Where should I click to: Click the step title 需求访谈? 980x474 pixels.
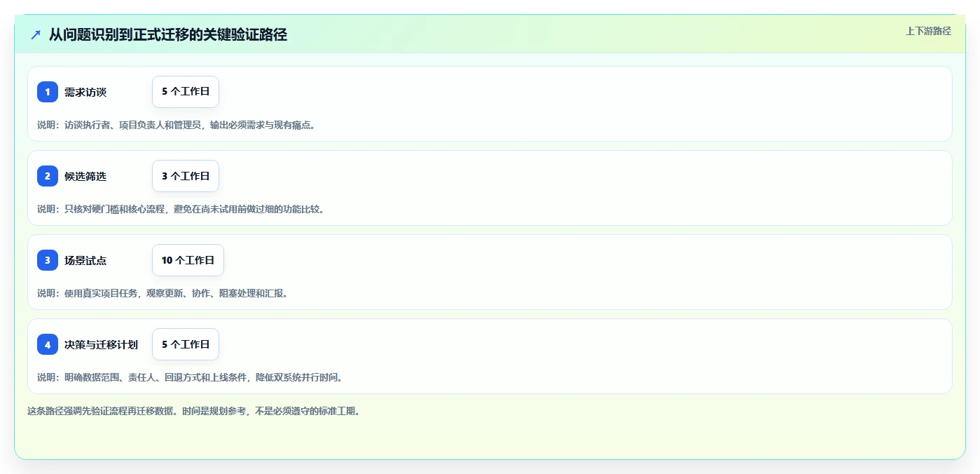pyautogui.click(x=85, y=92)
